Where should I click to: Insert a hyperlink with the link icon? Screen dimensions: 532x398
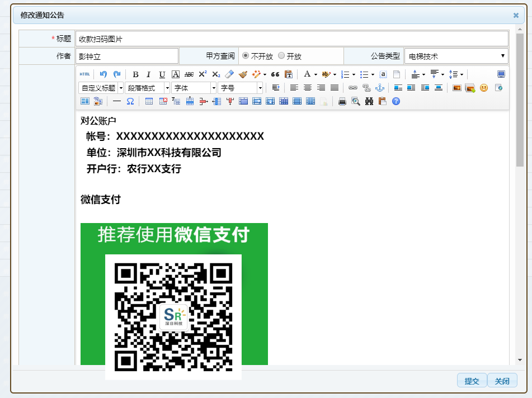point(352,88)
